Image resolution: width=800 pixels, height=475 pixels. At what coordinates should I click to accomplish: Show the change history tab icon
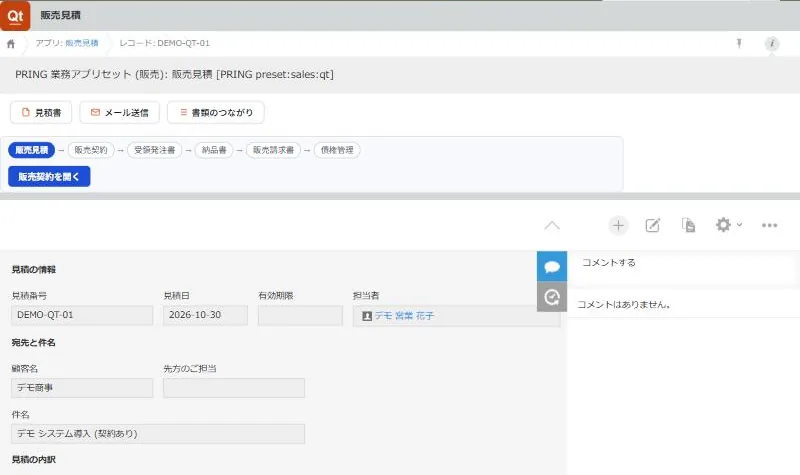pos(552,297)
